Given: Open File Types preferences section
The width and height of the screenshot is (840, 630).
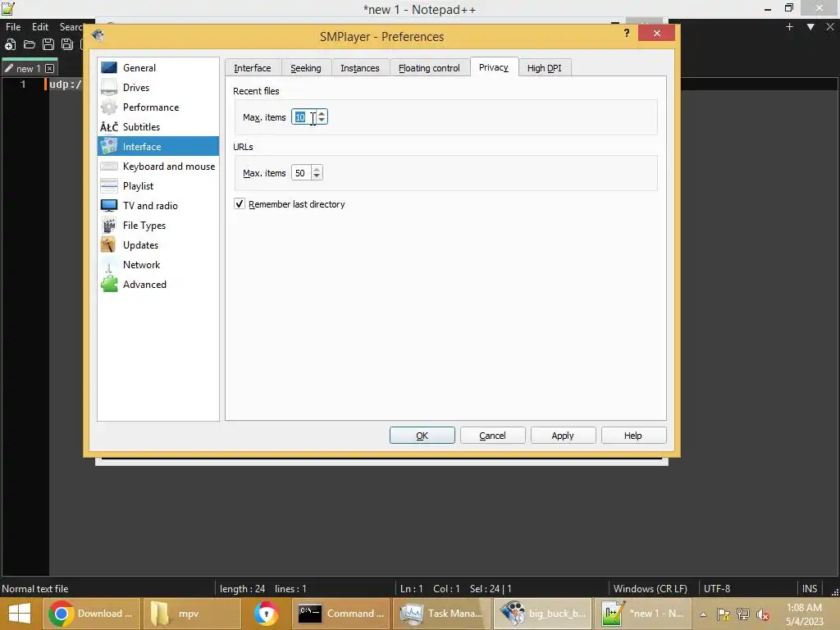Looking at the screenshot, I should 158,226.
